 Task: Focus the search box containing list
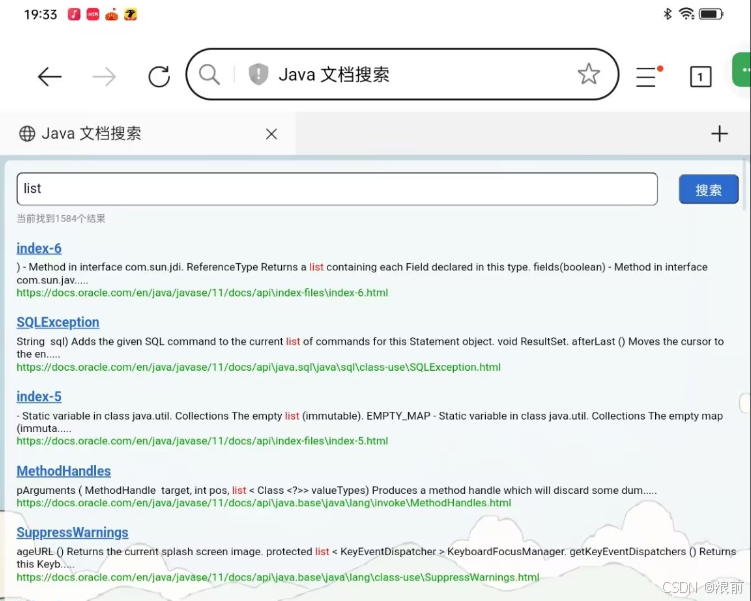(337, 189)
